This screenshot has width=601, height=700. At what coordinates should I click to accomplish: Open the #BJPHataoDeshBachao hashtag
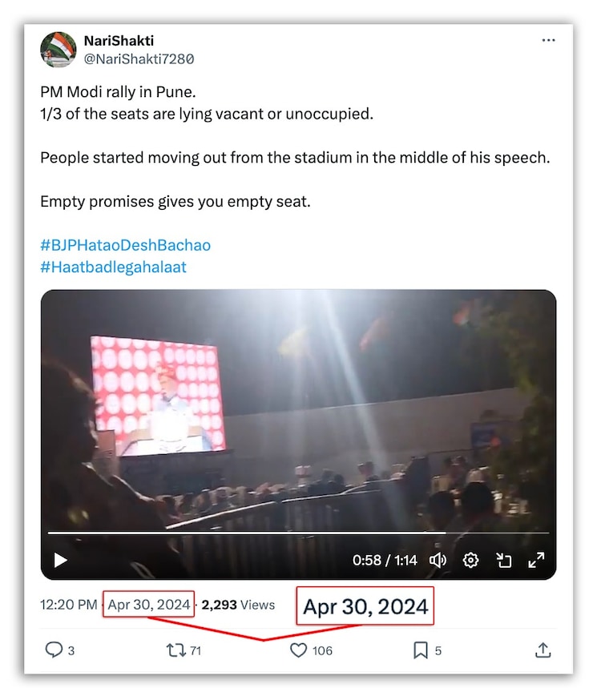(x=125, y=245)
